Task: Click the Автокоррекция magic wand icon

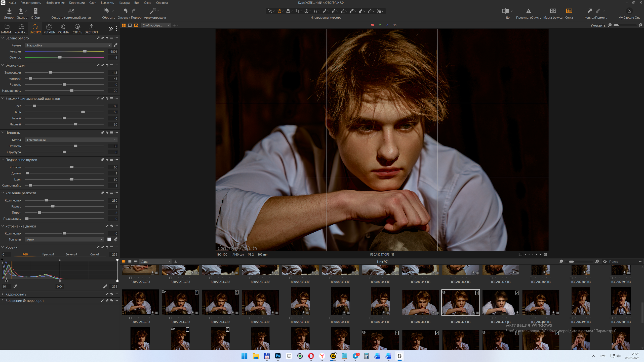Action: tap(153, 11)
